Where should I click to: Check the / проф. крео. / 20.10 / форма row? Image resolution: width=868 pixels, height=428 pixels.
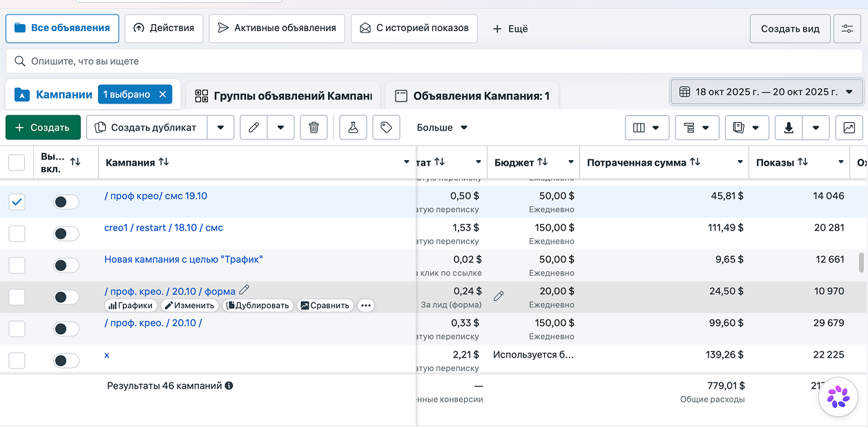point(17,297)
